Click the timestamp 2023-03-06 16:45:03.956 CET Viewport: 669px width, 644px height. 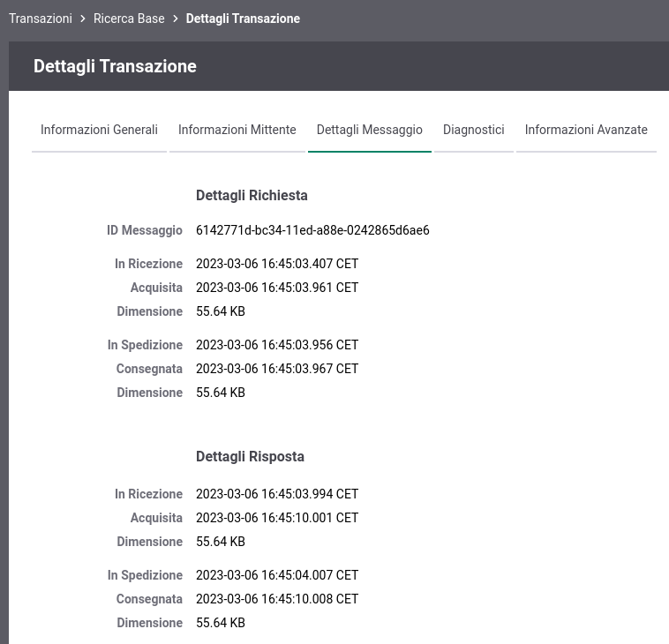pyautogui.click(x=277, y=345)
